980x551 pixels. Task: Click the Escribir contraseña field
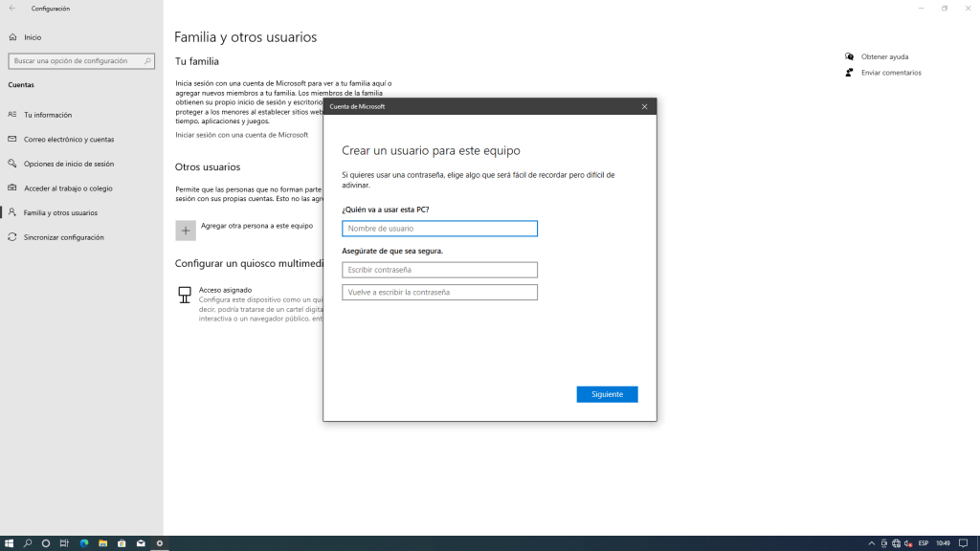pyautogui.click(x=439, y=270)
